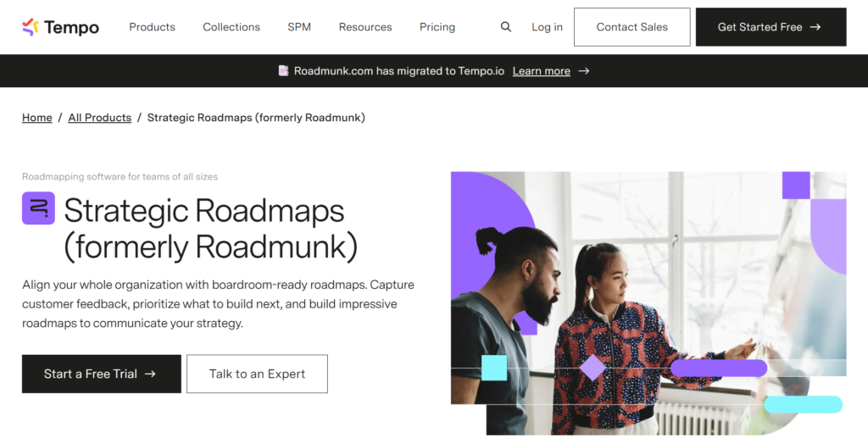Image resolution: width=868 pixels, height=443 pixels.
Task: Open the All Products breadcrumb link
Action: 100,118
